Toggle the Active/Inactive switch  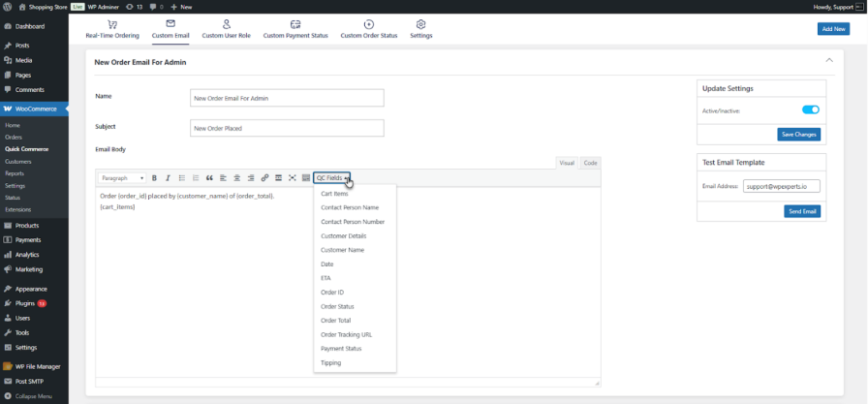810,110
